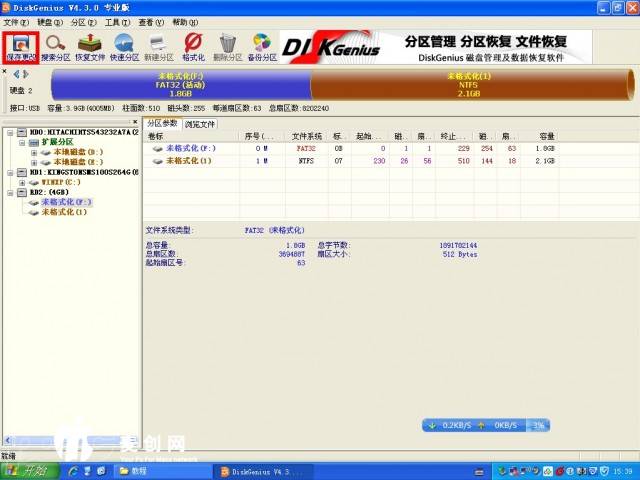Screen dimensions: 640x480
Task: Open the 备份分区 (Backup Partition) tool
Action: tap(262, 46)
